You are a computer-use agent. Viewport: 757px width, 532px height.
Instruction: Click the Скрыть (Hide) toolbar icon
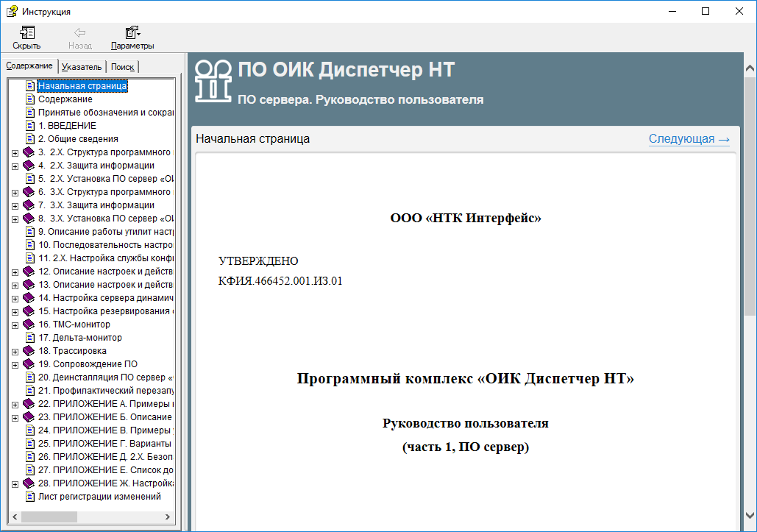[26, 33]
